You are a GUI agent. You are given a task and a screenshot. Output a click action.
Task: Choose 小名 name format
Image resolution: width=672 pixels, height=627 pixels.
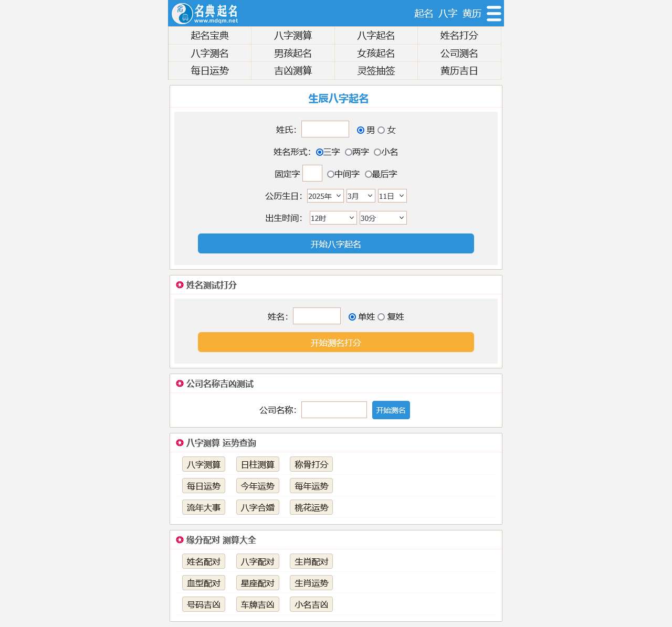(377, 152)
